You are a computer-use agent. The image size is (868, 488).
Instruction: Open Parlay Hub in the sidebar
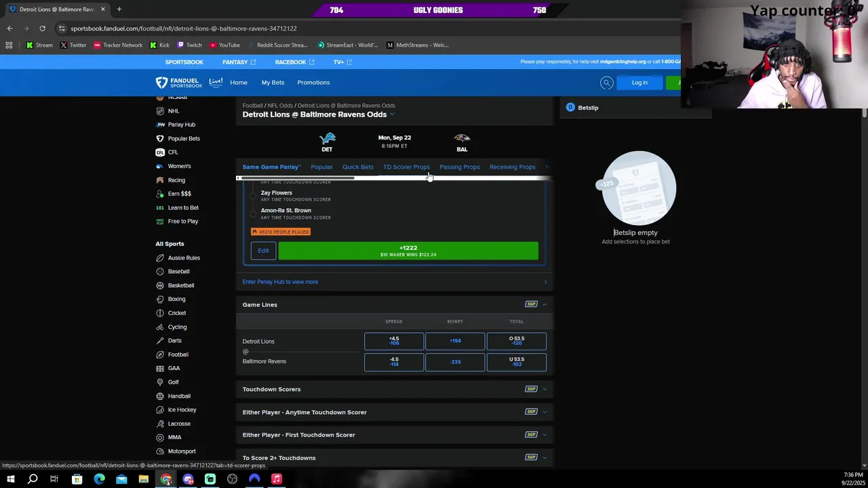point(181,125)
